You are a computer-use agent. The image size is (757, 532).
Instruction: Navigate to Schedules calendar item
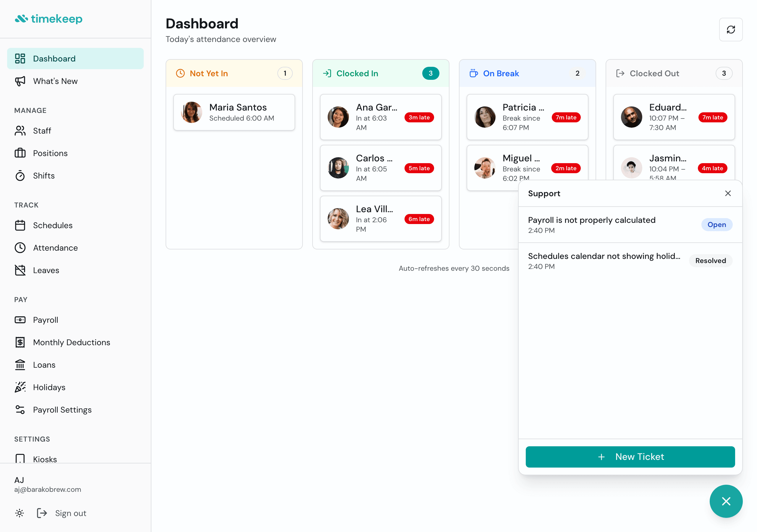pyautogui.click(x=52, y=226)
